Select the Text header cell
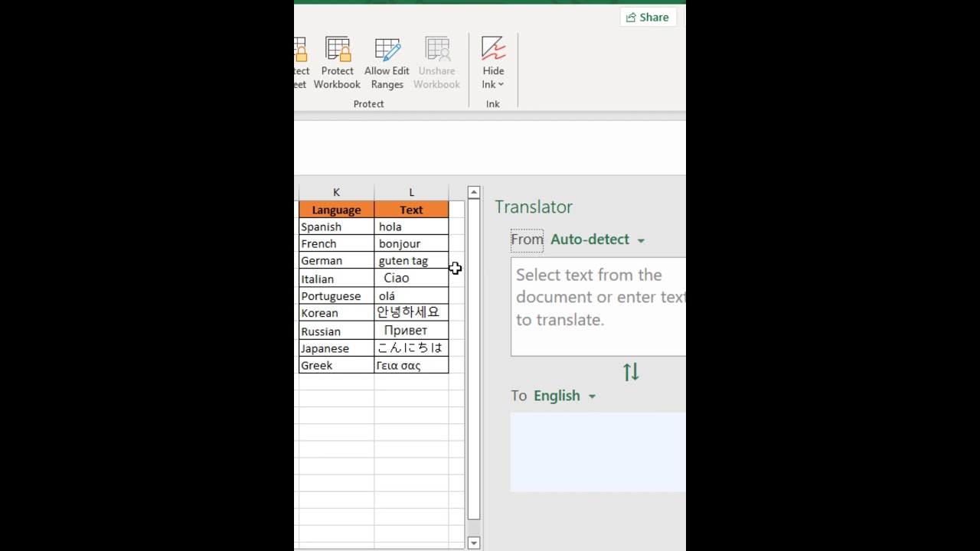980x551 pixels. tap(411, 210)
